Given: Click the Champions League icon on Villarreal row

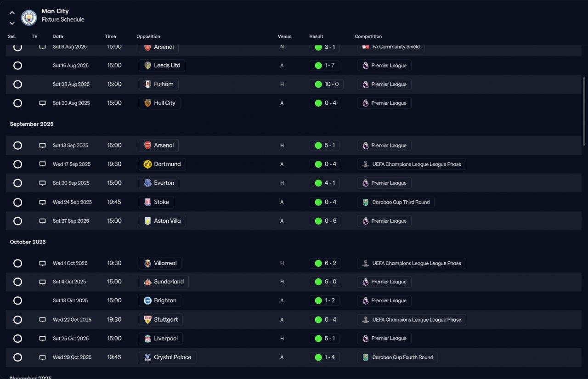Looking at the screenshot, I should [x=365, y=263].
